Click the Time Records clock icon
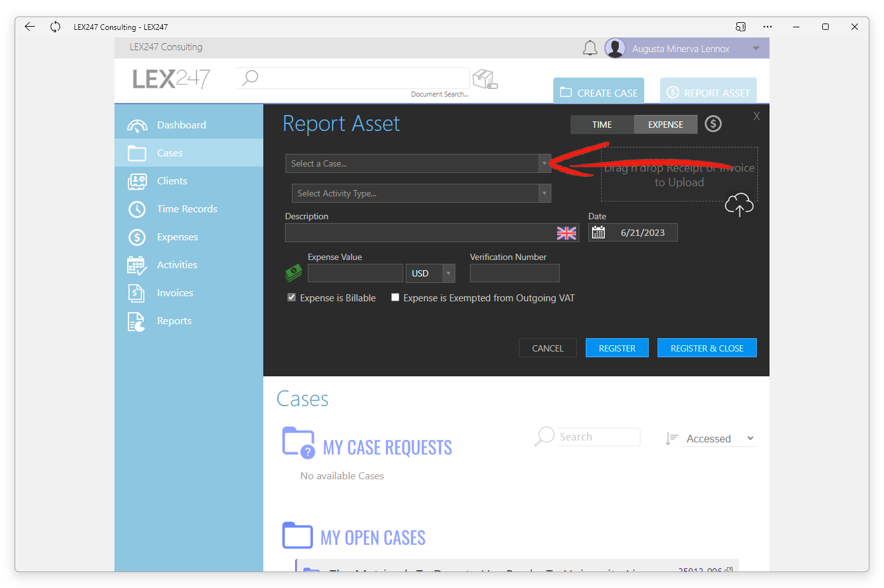Screen dimensions: 884x588 tap(137, 209)
